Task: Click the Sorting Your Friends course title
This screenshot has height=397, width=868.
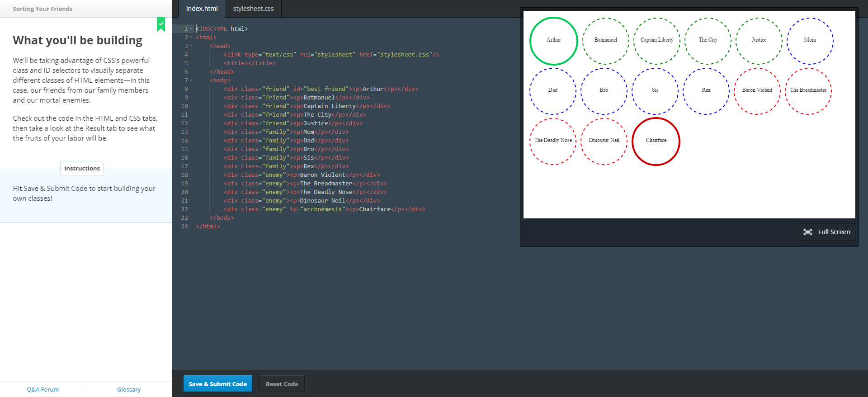Action: [42, 9]
